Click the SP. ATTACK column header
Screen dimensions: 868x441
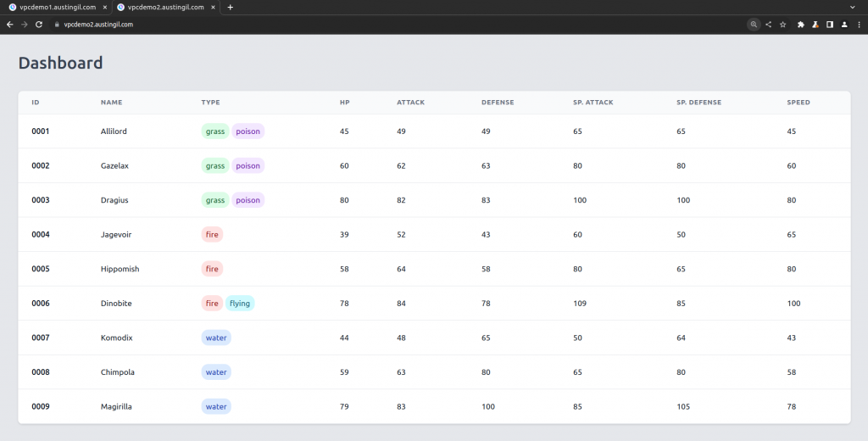click(x=593, y=103)
